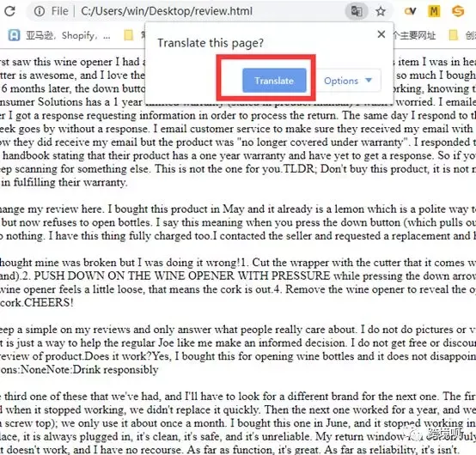Expand the Options dropdown
Screen dimensions: 476x455
coord(348,81)
